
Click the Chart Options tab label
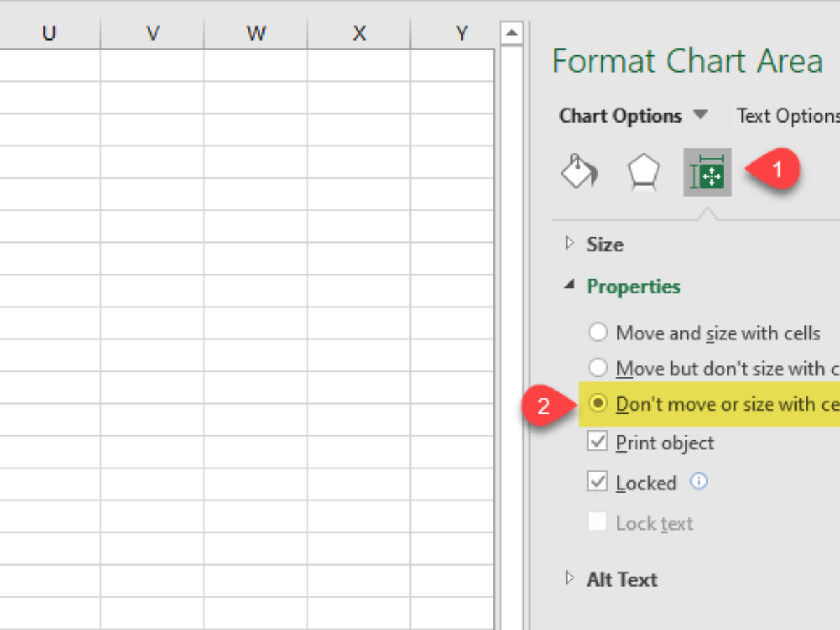[x=620, y=115]
